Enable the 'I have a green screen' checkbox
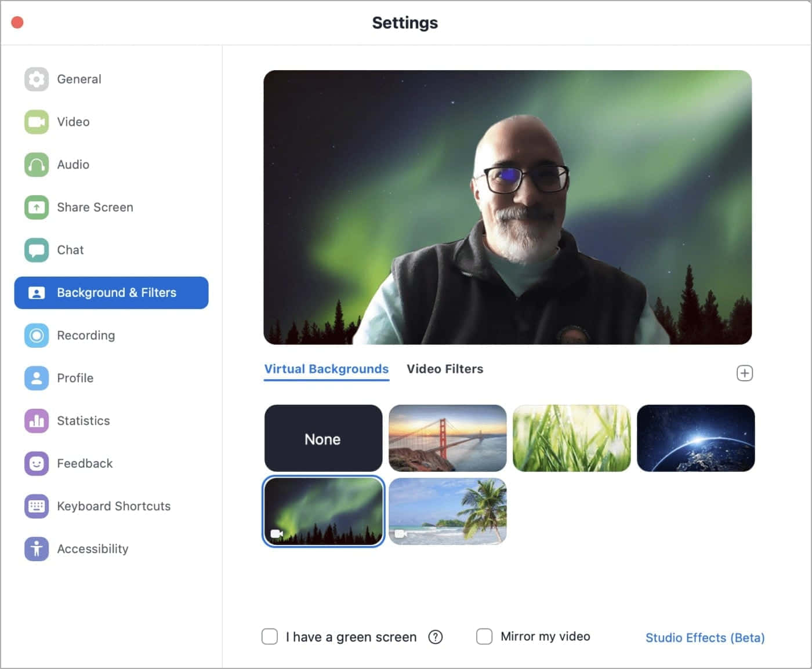812x669 pixels. [x=270, y=637]
